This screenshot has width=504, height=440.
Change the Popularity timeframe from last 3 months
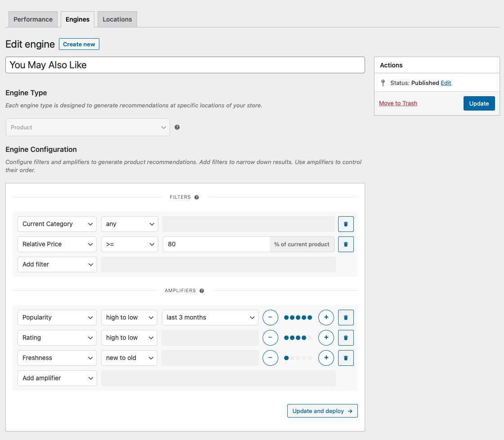tap(210, 317)
